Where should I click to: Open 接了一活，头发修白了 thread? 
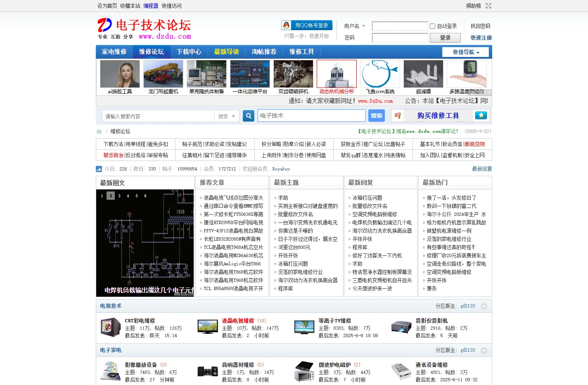click(x=451, y=198)
